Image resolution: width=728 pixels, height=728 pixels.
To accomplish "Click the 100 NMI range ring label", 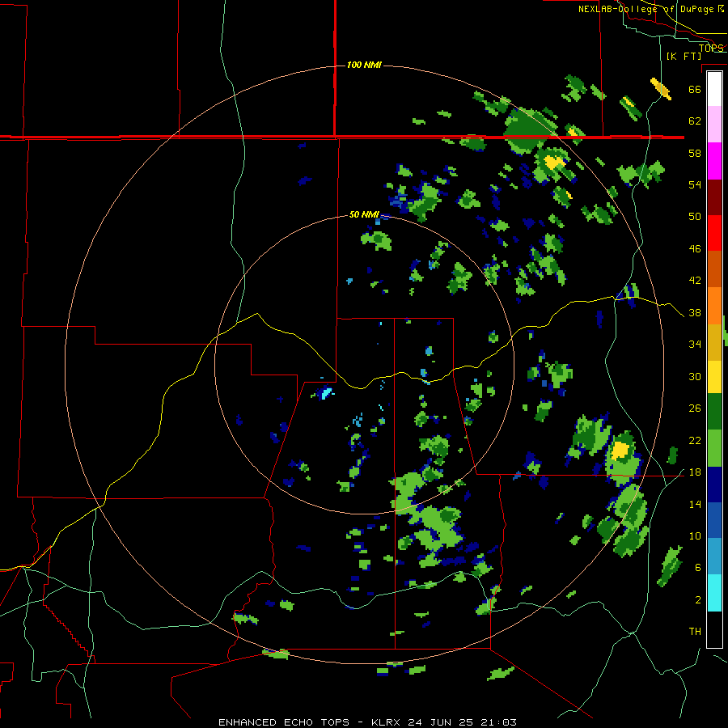I will 364,65.
